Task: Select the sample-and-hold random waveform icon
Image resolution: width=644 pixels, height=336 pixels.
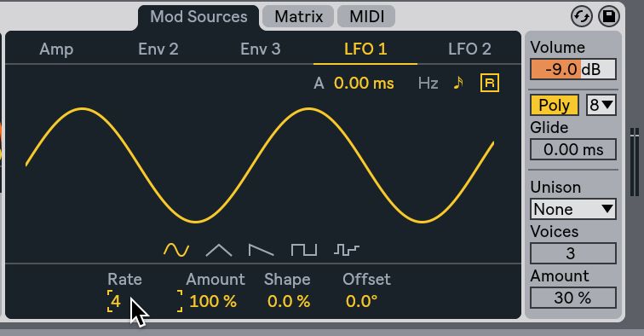Action: 347,250
